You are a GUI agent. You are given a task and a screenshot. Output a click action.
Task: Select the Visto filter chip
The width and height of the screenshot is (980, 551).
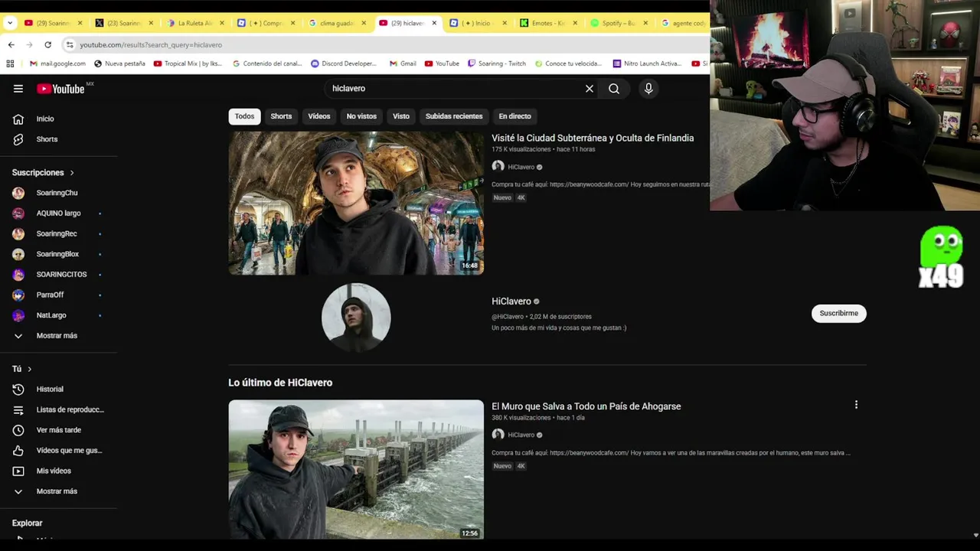pos(401,116)
